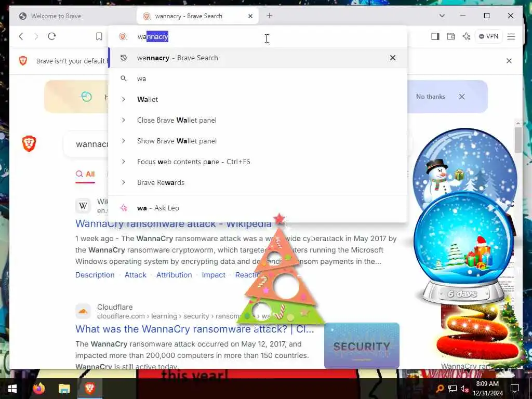Select Brave Rewards command suggestion
532x399 pixels.
click(x=258, y=182)
